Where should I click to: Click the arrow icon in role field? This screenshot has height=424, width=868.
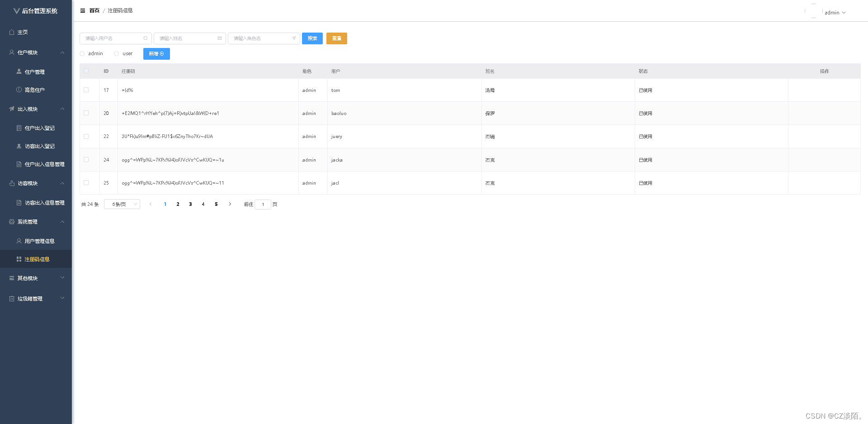(x=294, y=38)
